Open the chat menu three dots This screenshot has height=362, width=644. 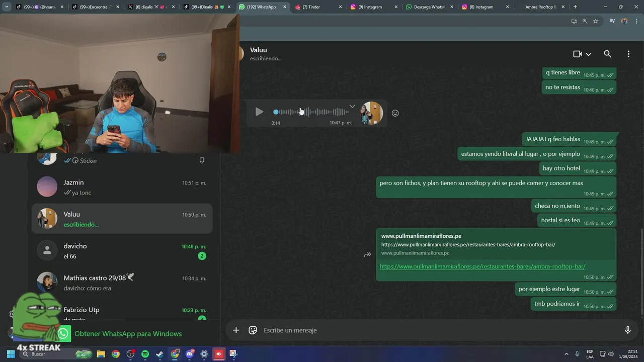[x=628, y=54]
